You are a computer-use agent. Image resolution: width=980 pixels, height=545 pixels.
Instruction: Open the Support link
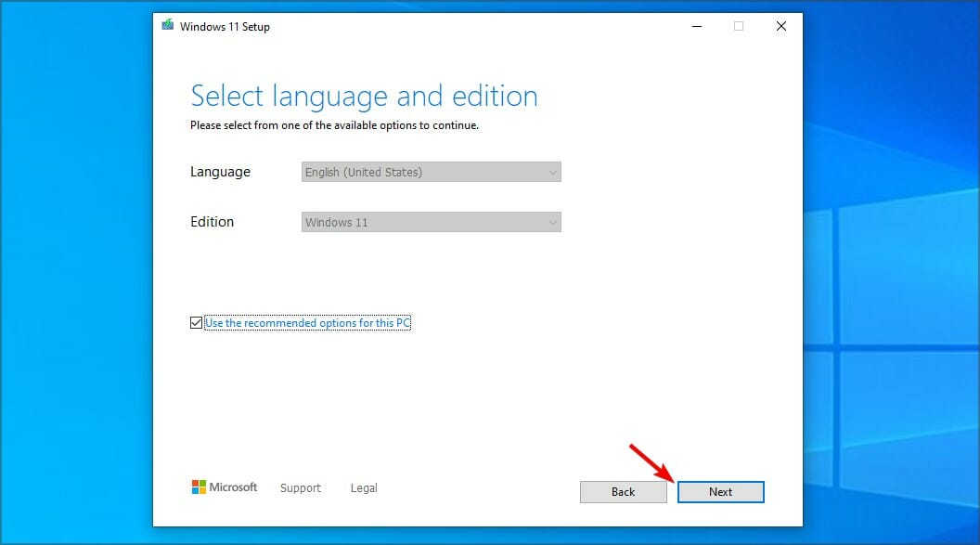click(x=301, y=488)
